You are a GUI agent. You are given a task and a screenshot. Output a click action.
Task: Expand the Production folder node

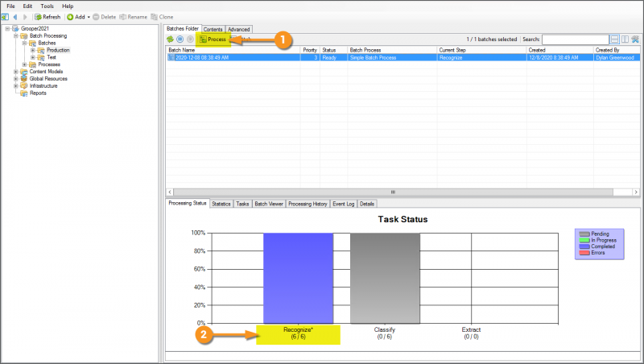[33, 50]
